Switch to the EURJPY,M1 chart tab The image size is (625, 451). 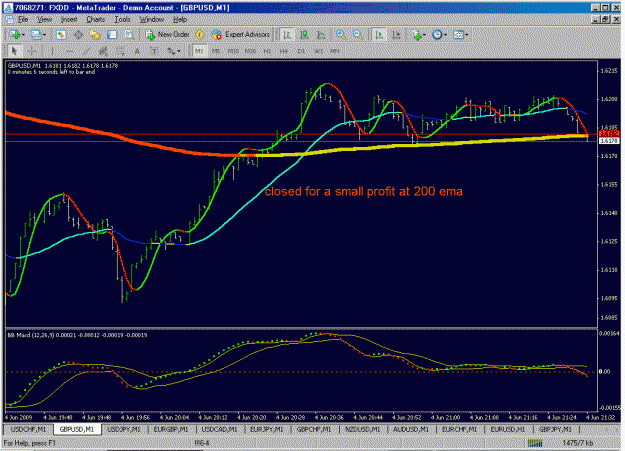267,429
